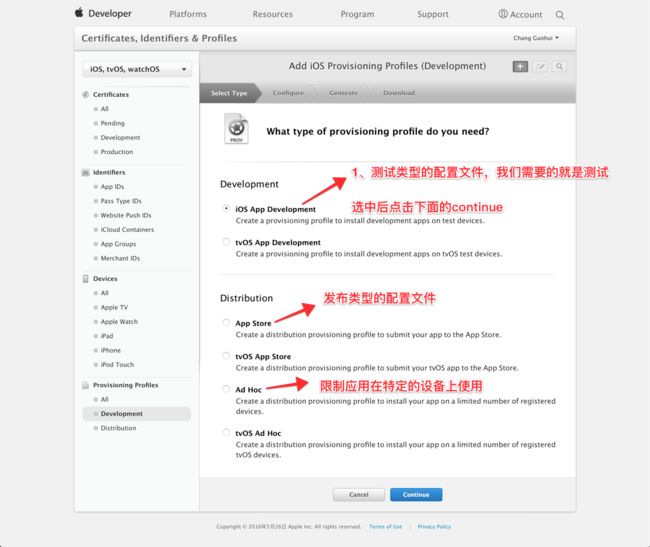Click the Provisioning Profiles section icon
This screenshot has width=650, height=547.
(85, 385)
